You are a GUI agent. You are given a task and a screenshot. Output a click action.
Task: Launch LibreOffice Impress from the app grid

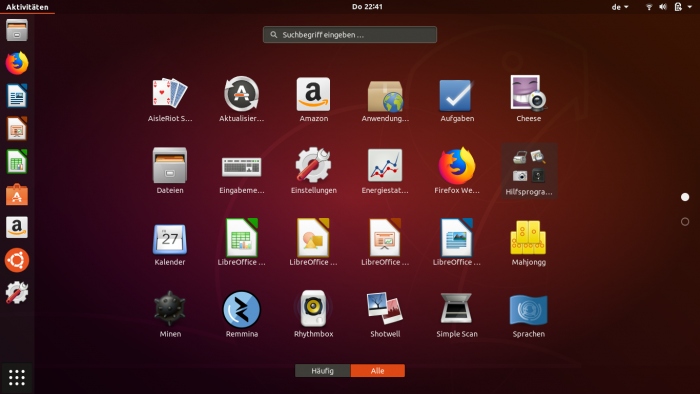pyautogui.click(x=385, y=243)
